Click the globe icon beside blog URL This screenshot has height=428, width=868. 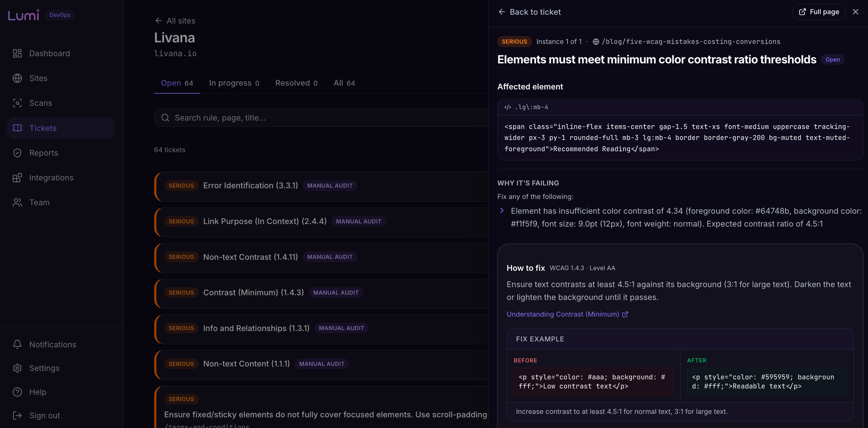[x=596, y=42]
